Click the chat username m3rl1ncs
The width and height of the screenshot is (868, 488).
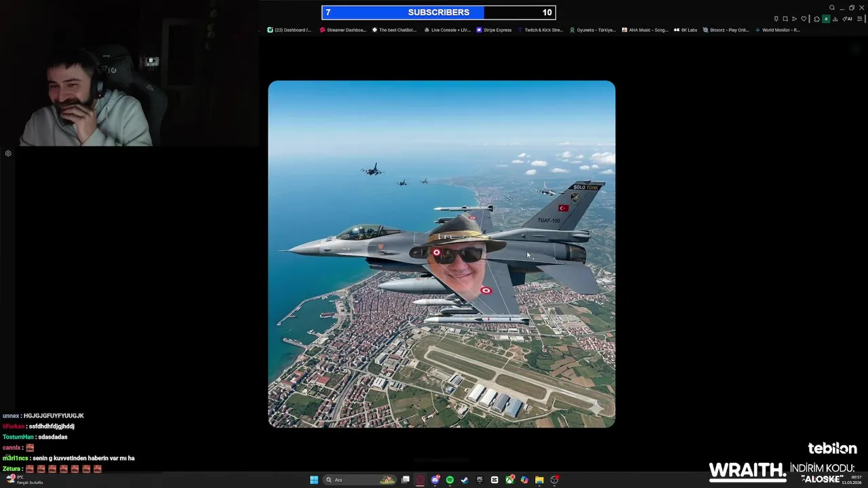15,459
